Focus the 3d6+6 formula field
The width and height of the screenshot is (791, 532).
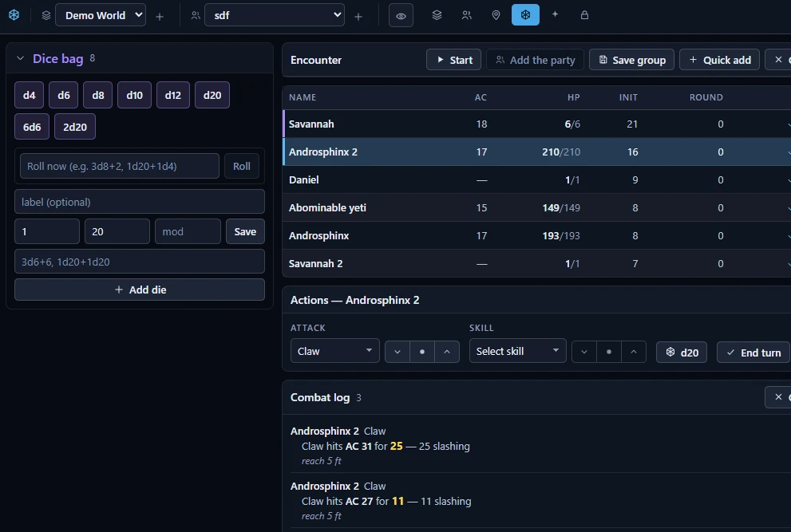pyautogui.click(x=140, y=261)
